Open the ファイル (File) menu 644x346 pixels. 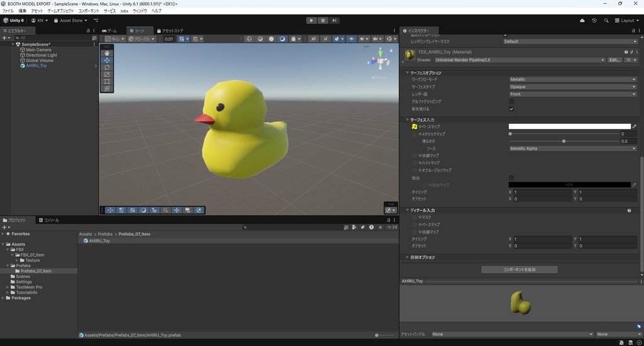(x=8, y=11)
